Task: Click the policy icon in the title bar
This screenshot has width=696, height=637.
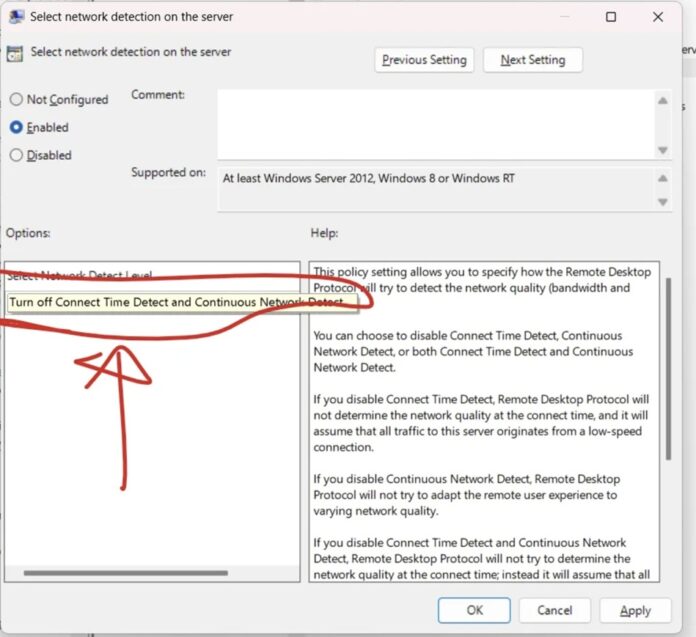Action: tap(16, 17)
